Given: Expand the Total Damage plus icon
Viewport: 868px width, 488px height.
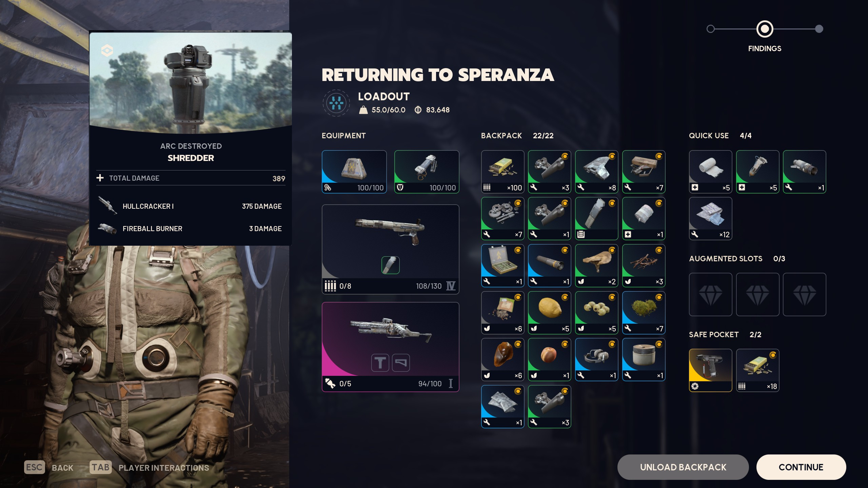Looking at the screenshot, I should point(100,178).
